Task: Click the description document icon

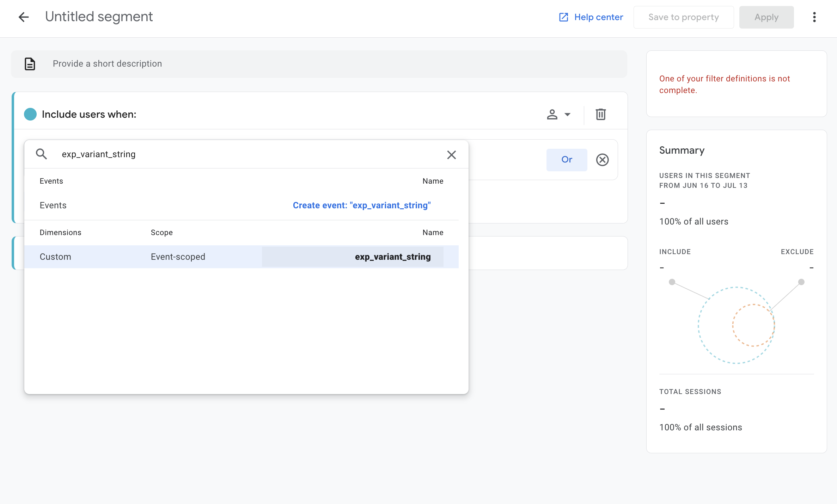Action: pyautogui.click(x=30, y=64)
